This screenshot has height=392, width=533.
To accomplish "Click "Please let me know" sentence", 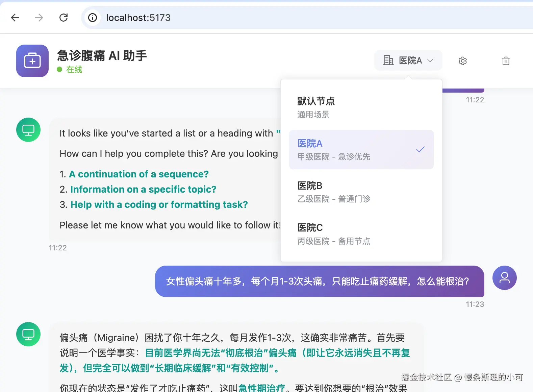I will pos(170,225).
